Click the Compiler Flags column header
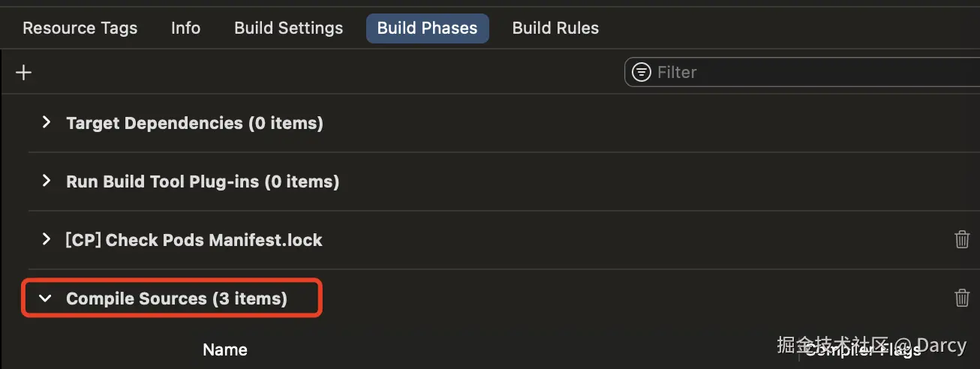The height and width of the screenshot is (369, 980). (x=863, y=350)
